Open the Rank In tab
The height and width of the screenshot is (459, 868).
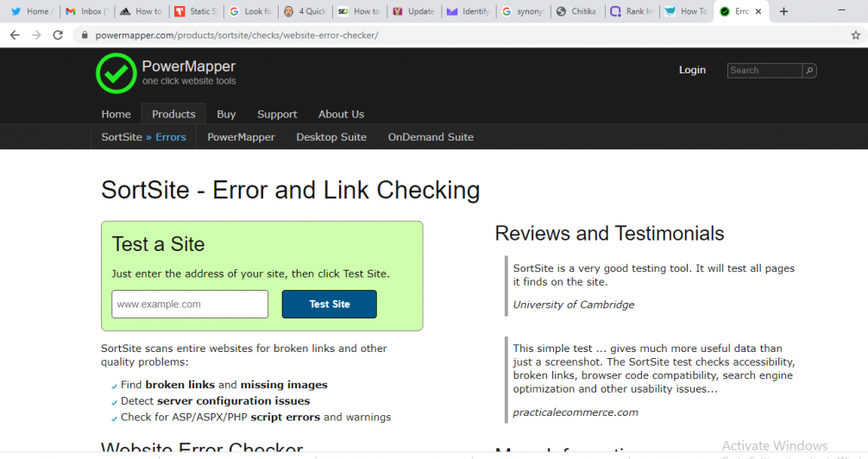631,11
